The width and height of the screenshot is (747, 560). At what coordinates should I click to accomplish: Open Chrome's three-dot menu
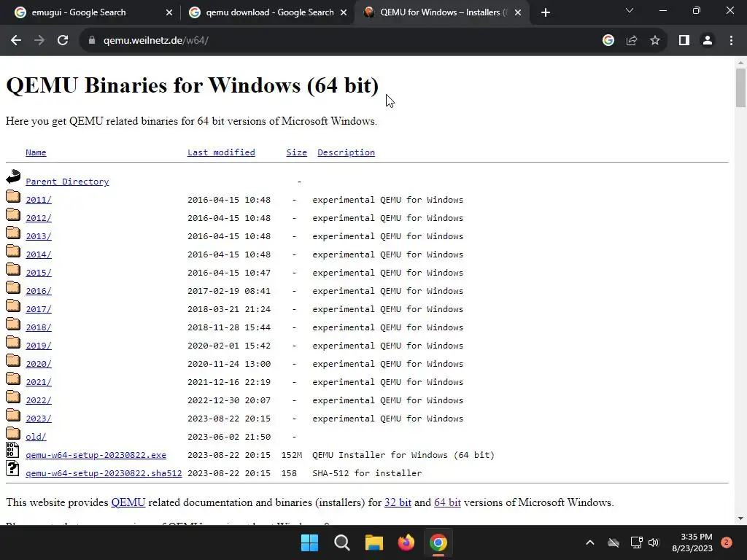click(x=731, y=41)
